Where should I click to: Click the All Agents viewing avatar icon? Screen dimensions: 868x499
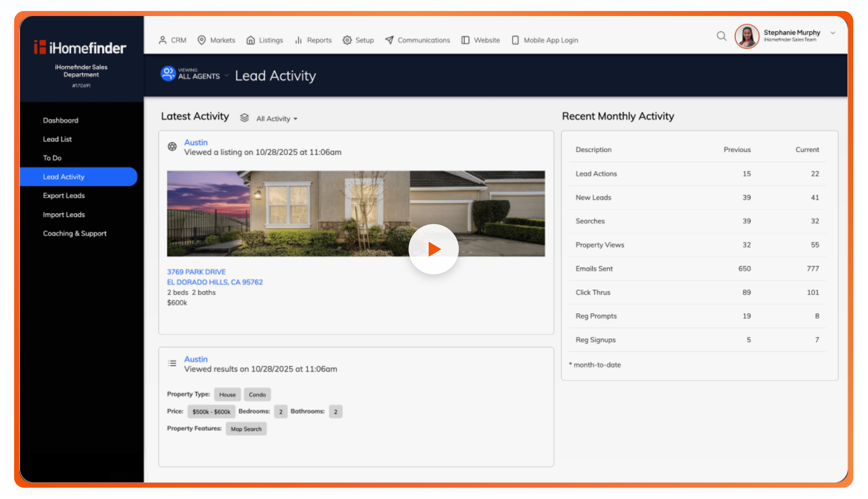pos(168,74)
